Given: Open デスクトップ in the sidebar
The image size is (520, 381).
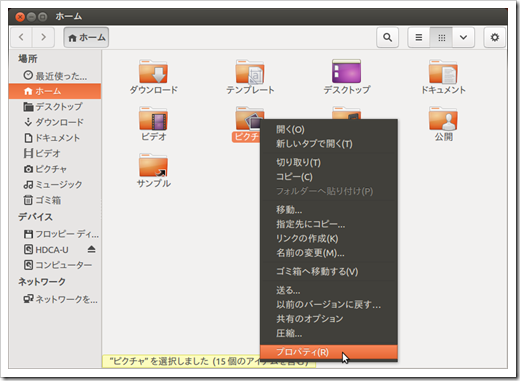Looking at the screenshot, I should [55, 107].
